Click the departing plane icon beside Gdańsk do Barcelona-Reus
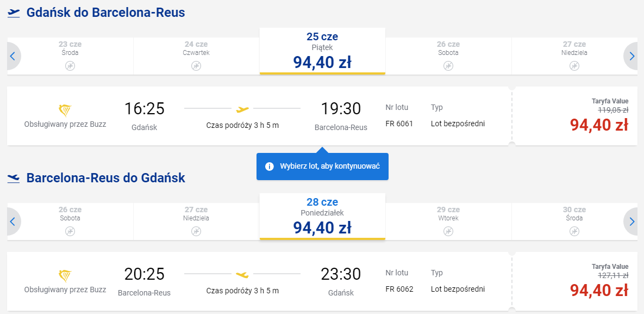 coord(14,13)
